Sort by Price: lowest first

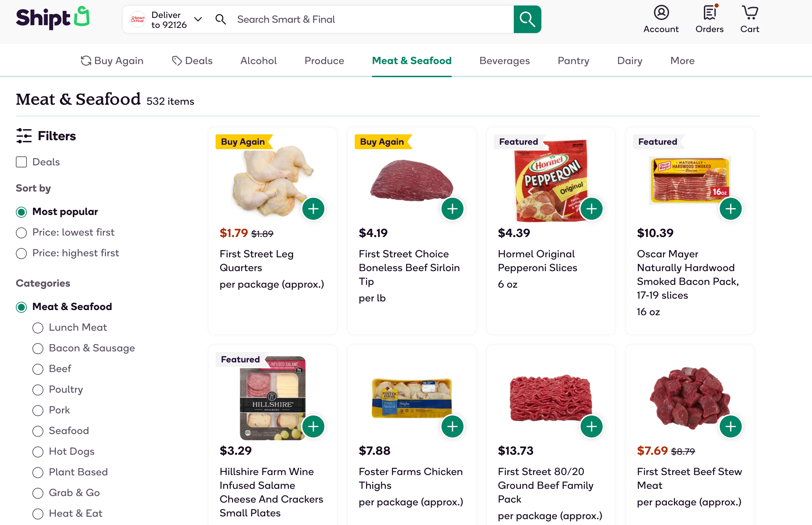click(x=21, y=233)
